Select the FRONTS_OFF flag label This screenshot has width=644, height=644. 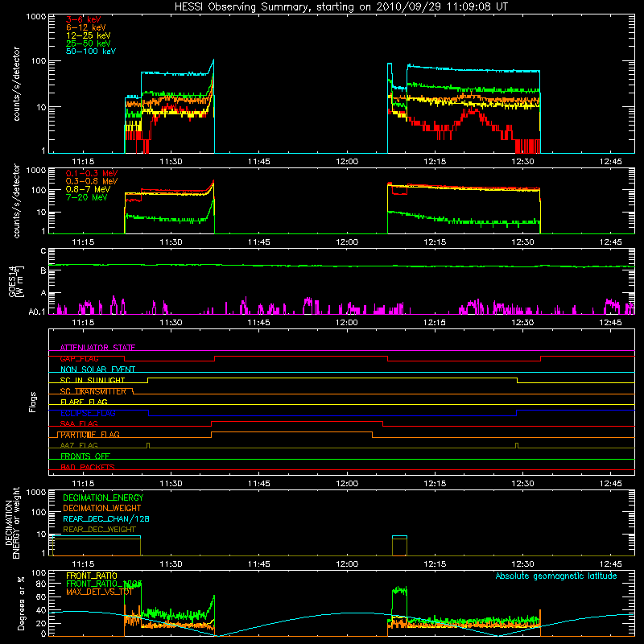tap(85, 456)
